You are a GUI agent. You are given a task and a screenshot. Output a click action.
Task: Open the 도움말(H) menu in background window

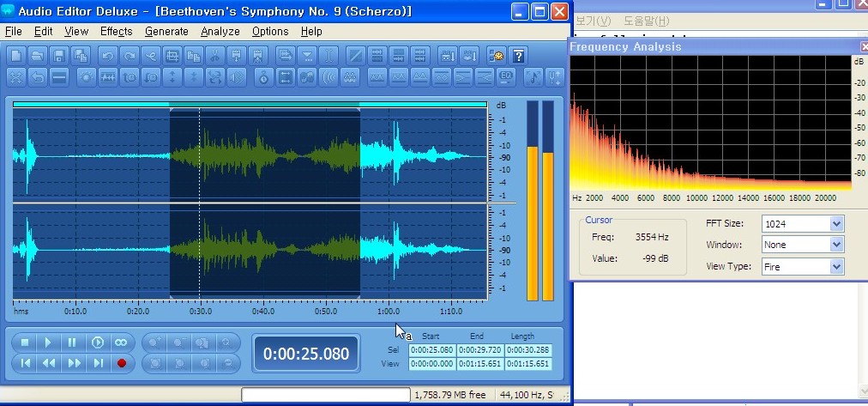647,21
